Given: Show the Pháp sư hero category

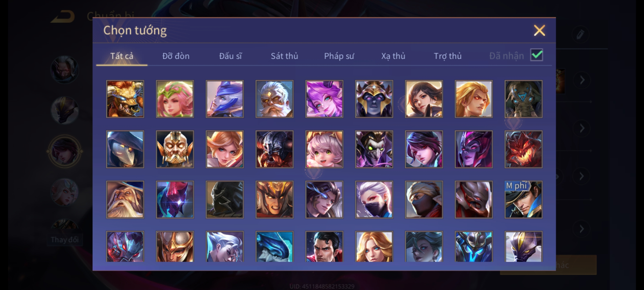Looking at the screenshot, I should [x=339, y=56].
